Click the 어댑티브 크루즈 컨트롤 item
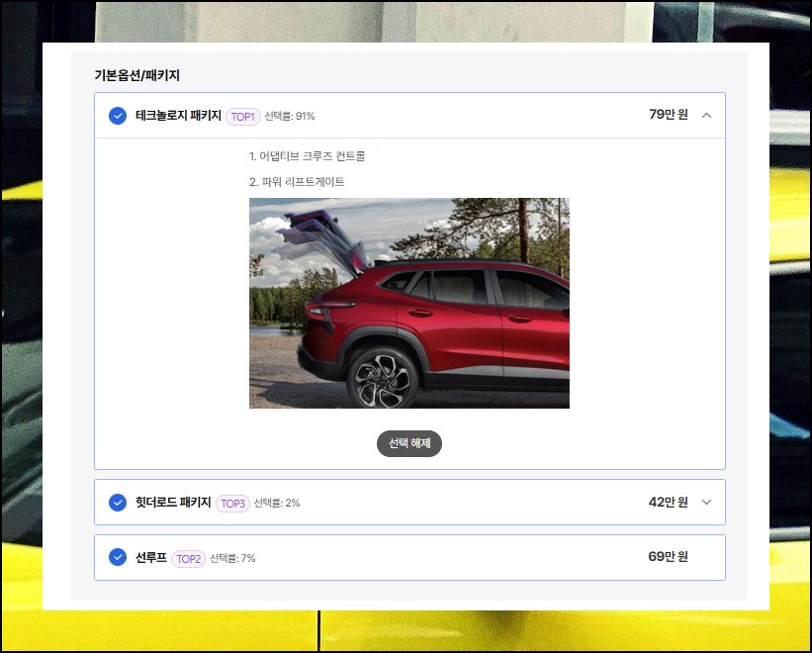 (x=307, y=156)
